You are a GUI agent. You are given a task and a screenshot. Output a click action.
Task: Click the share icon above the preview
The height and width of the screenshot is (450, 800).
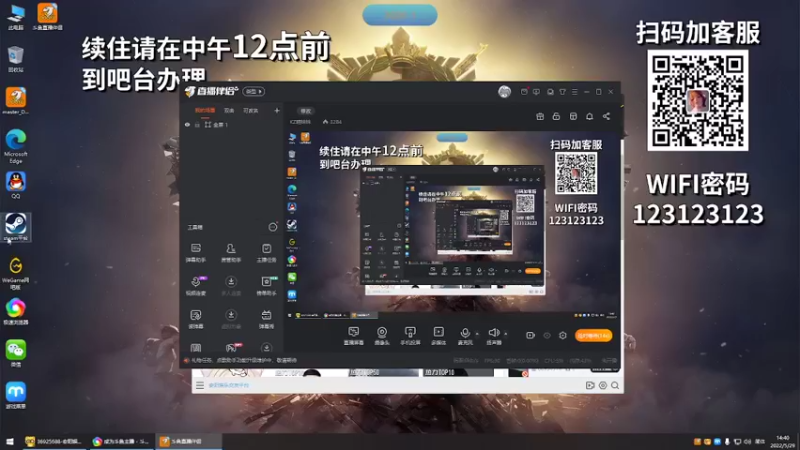tap(606, 116)
